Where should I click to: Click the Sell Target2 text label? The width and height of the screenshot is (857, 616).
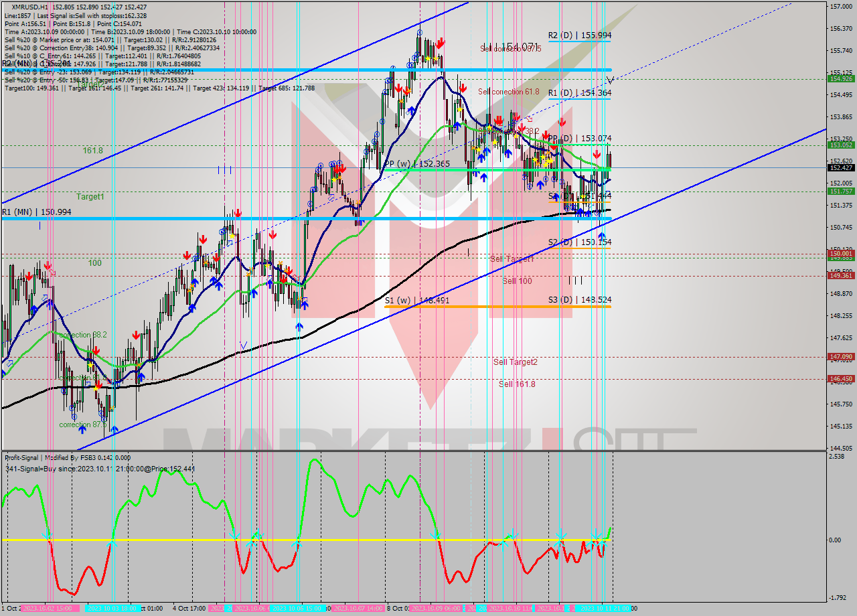[515, 362]
